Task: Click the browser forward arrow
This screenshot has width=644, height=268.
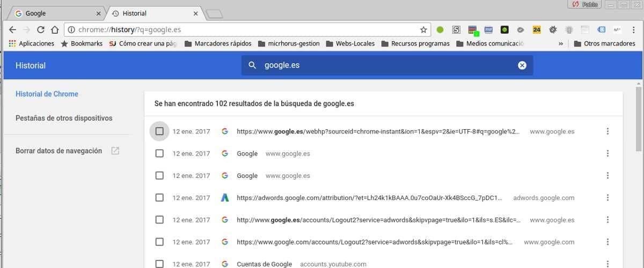Action: pos(27,30)
